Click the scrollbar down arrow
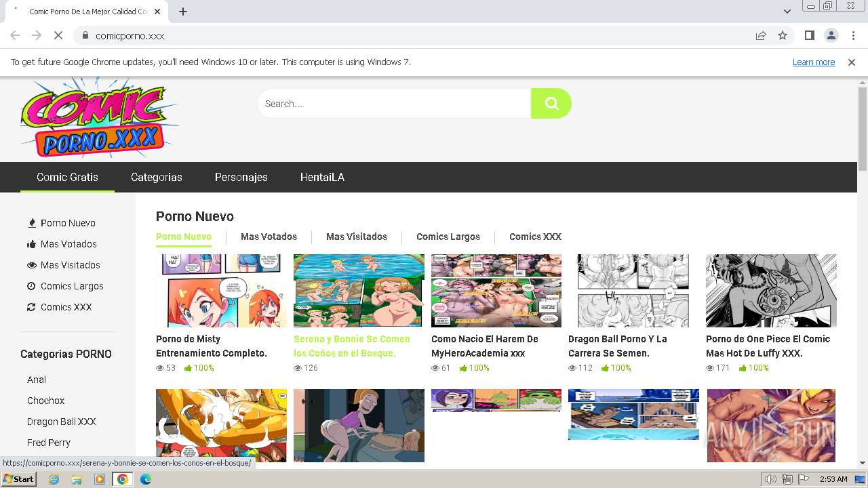Viewport: 868px width, 488px height. [x=863, y=463]
